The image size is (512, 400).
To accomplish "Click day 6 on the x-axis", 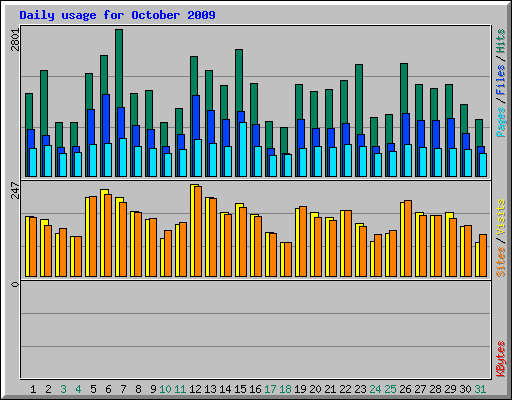I will [108, 389].
